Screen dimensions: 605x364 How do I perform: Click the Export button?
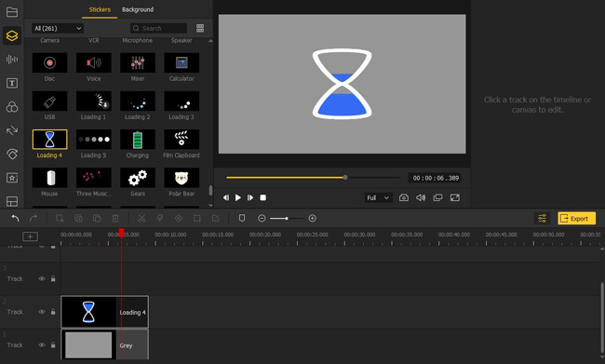(576, 219)
